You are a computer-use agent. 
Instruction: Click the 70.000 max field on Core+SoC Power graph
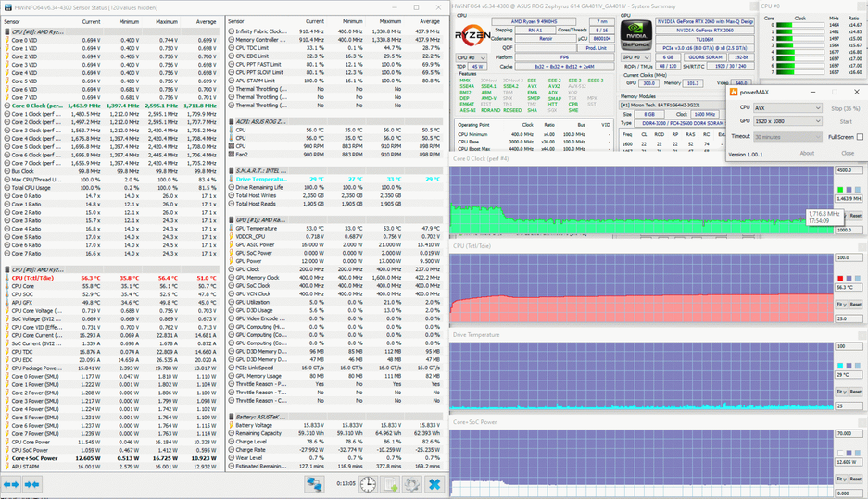[x=849, y=433]
